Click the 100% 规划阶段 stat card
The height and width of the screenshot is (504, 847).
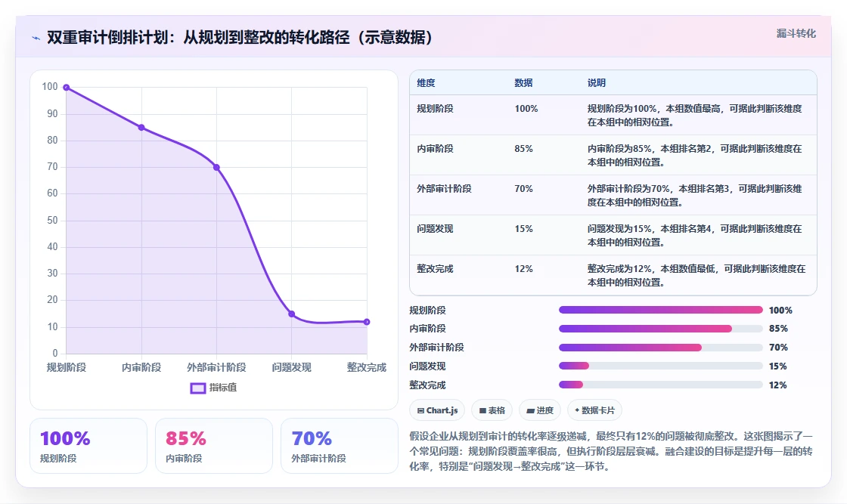click(88, 446)
